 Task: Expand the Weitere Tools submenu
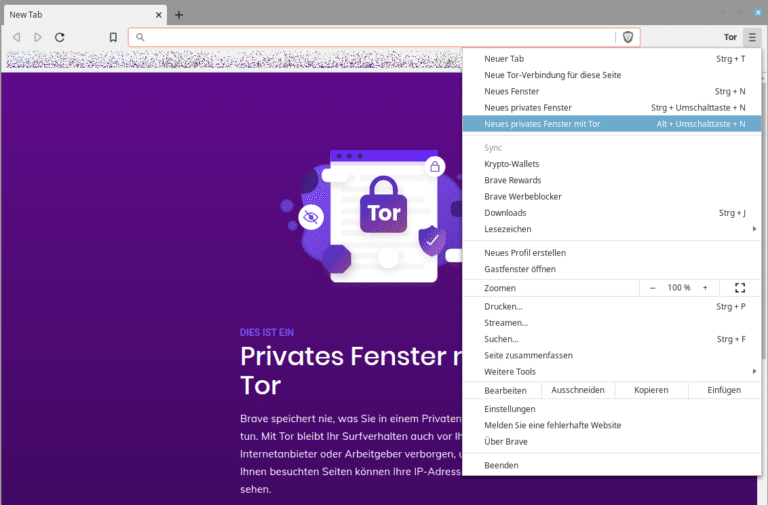tap(612, 372)
